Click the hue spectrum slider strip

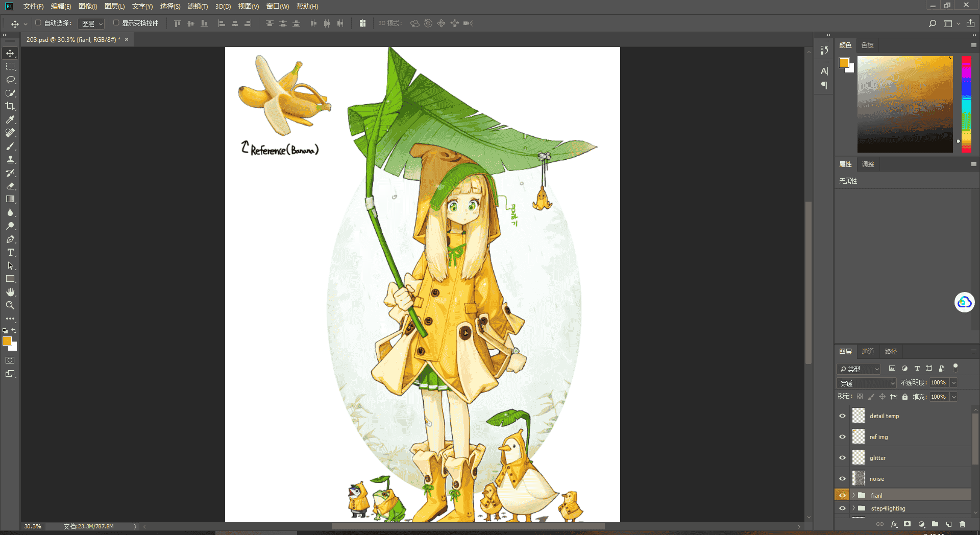tap(966, 104)
